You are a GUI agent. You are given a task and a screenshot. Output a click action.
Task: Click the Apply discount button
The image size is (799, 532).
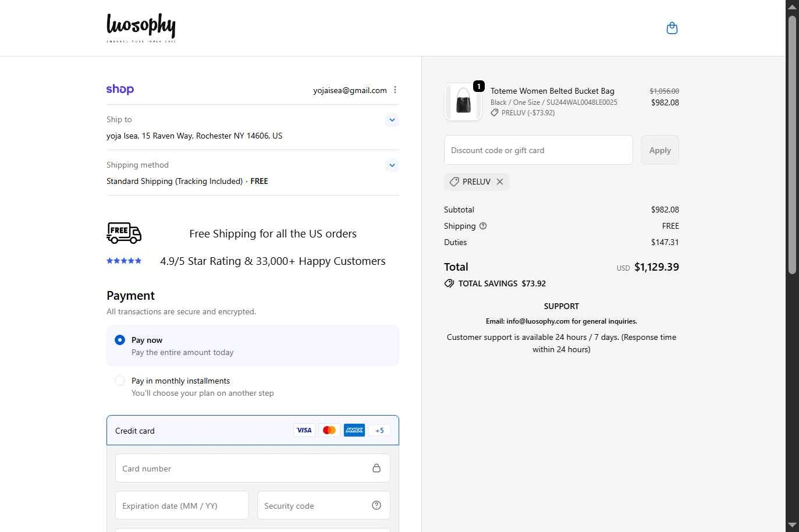[x=660, y=150]
